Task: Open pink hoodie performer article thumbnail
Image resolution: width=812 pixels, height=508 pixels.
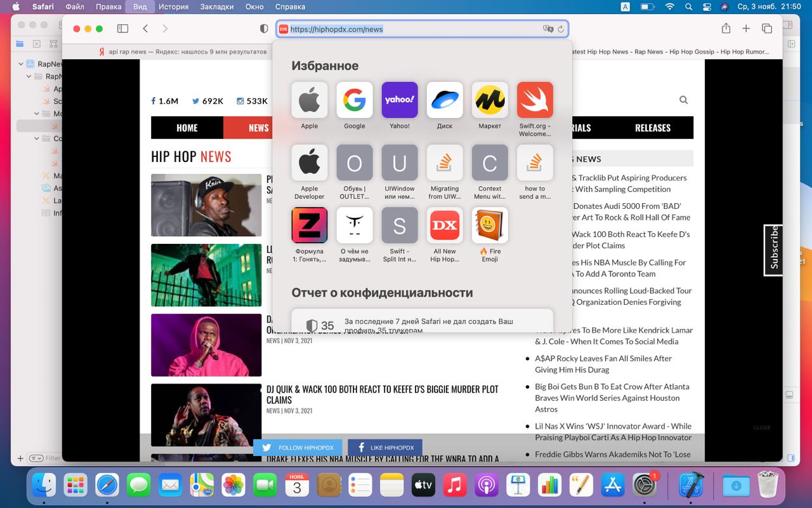Action: coord(206,345)
